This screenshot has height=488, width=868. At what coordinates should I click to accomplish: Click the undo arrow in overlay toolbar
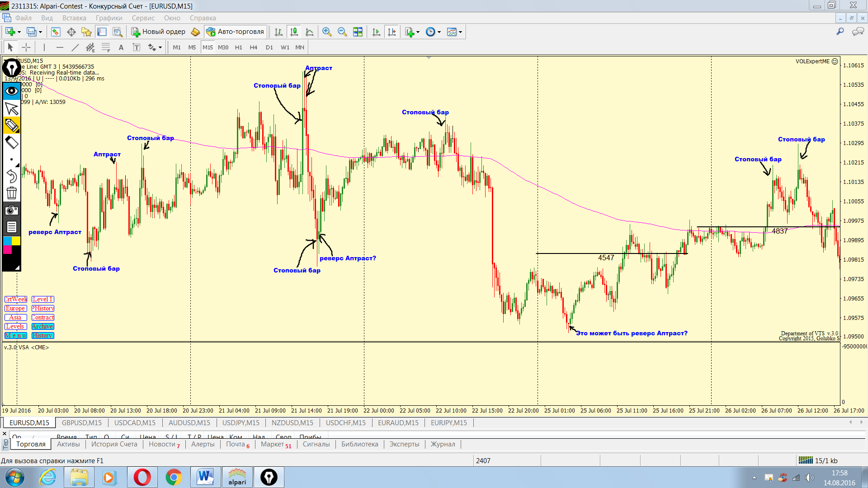11,176
